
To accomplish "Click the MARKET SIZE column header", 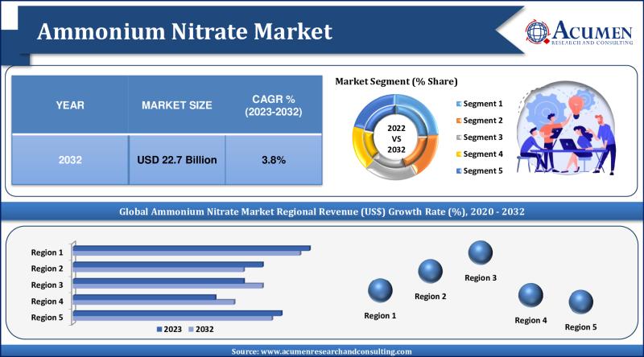I will [x=176, y=105].
